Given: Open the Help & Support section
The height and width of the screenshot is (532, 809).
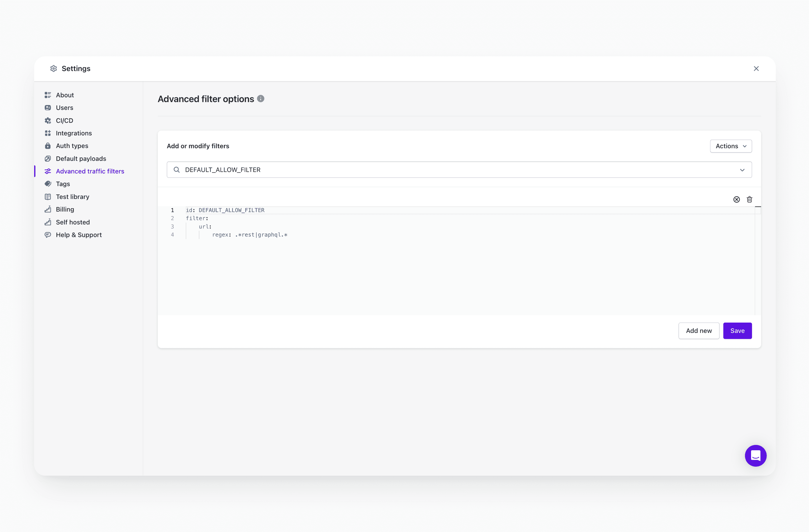Looking at the screenshot, I should (78, 235).
